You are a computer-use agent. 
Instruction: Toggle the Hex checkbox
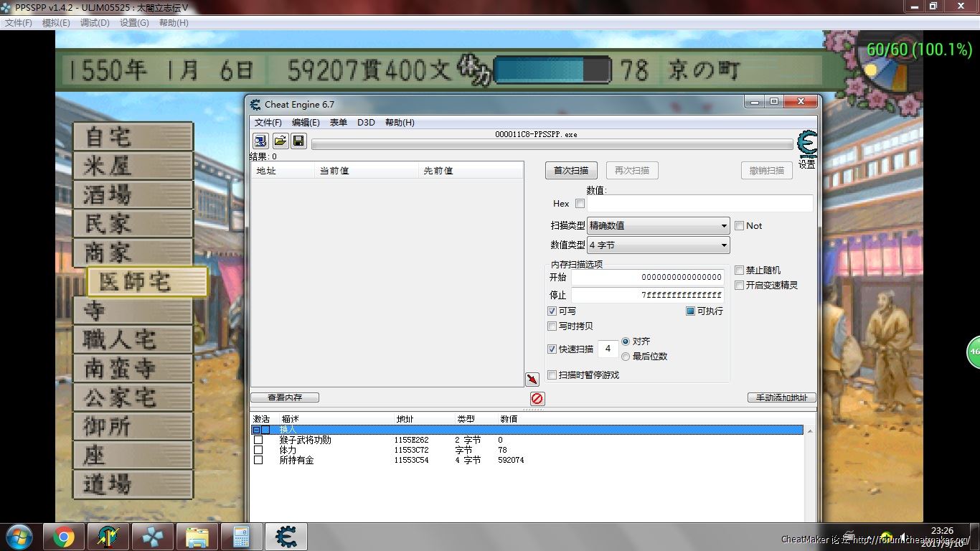(580, 204)
